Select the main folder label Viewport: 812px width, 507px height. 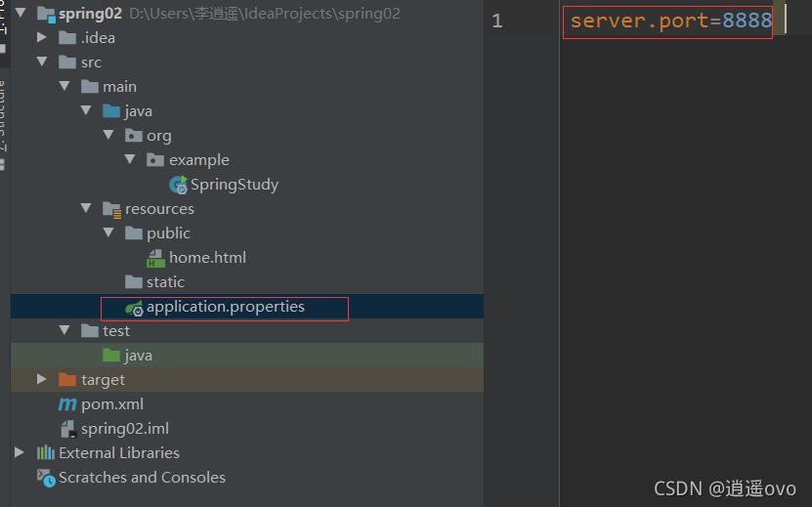point(119,87)
